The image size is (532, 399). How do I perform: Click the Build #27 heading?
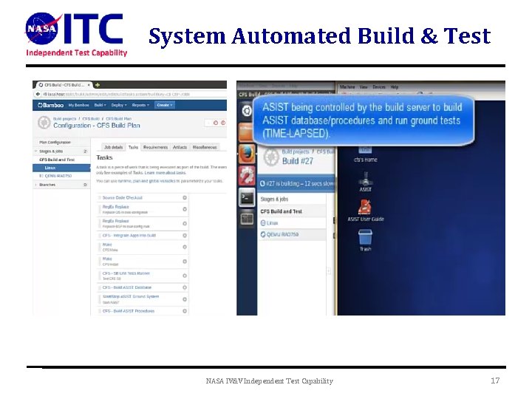[298, 161]
